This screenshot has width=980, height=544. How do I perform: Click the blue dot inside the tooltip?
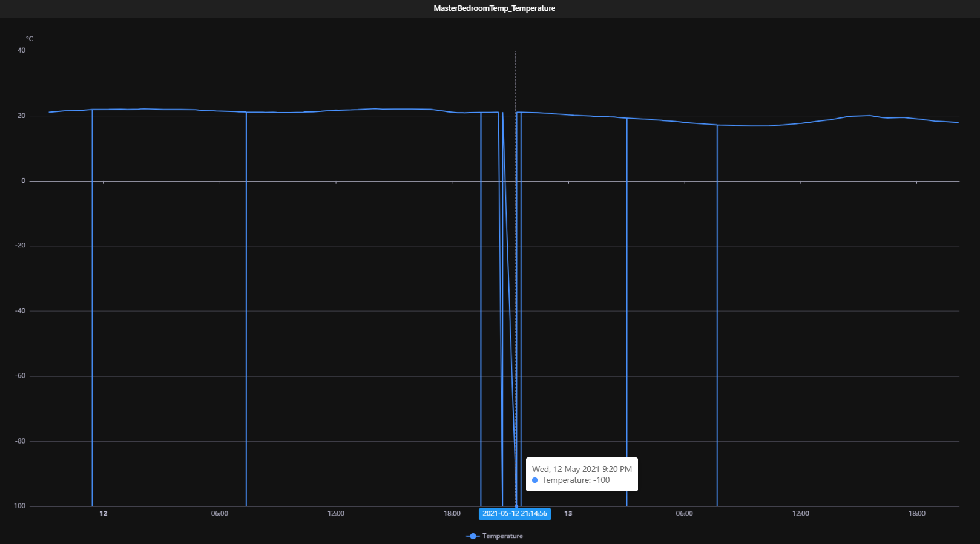[535, 480]
